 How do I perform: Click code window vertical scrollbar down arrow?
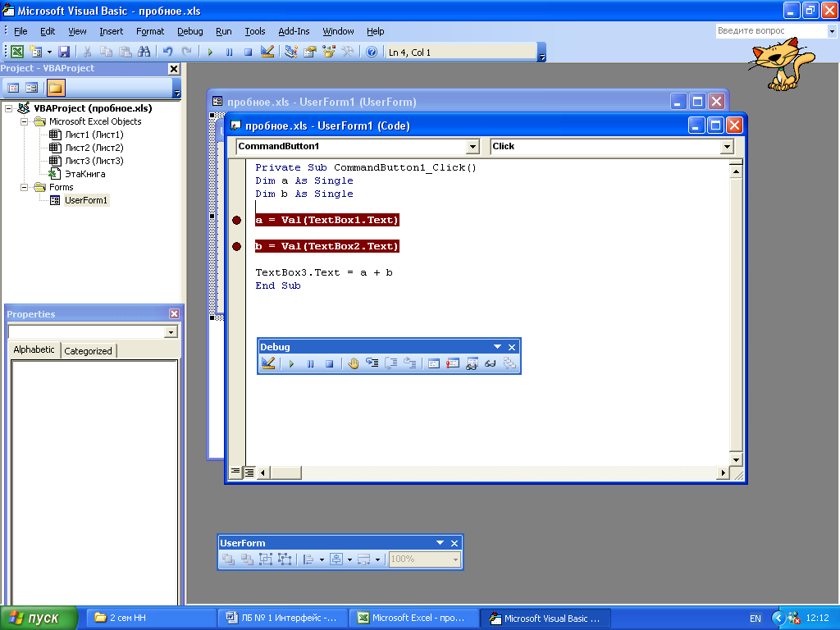736,459
